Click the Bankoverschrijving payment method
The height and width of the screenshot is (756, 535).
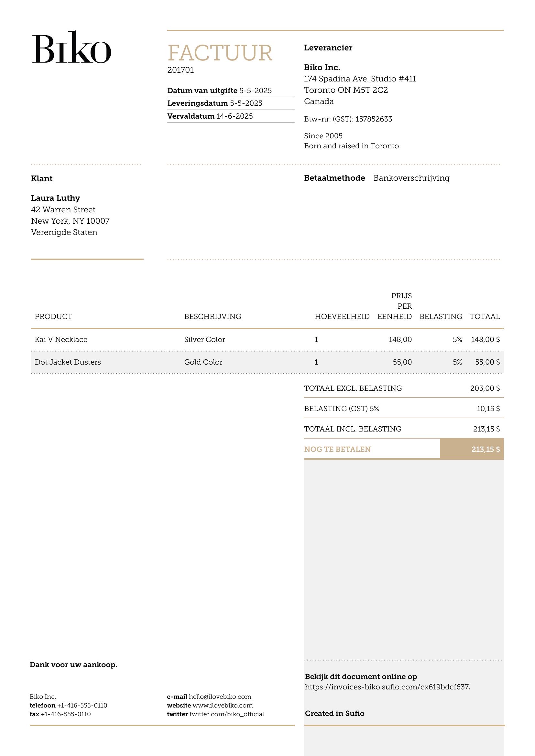(411, 178)
